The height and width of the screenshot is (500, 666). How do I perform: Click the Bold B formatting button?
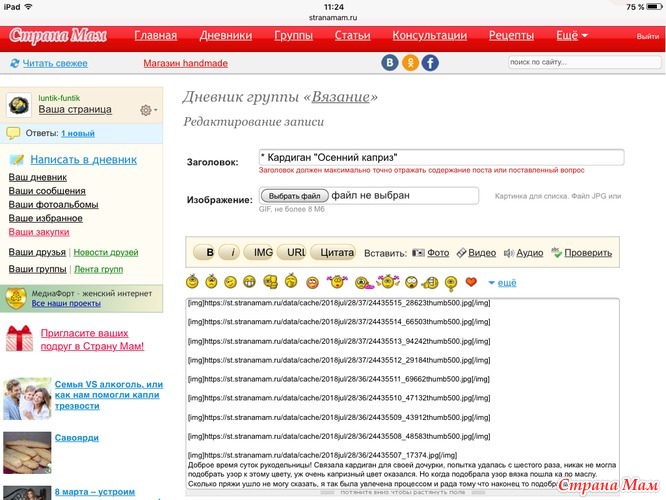(205, 252)
